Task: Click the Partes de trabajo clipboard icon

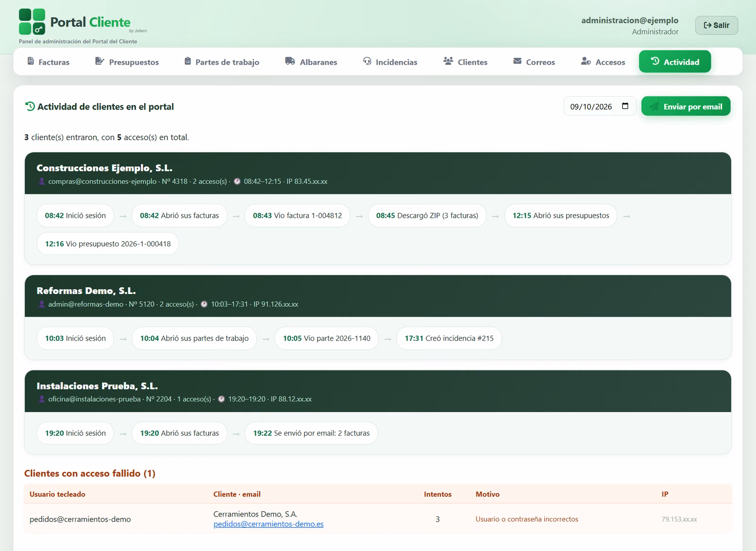Action: (188, 61)
